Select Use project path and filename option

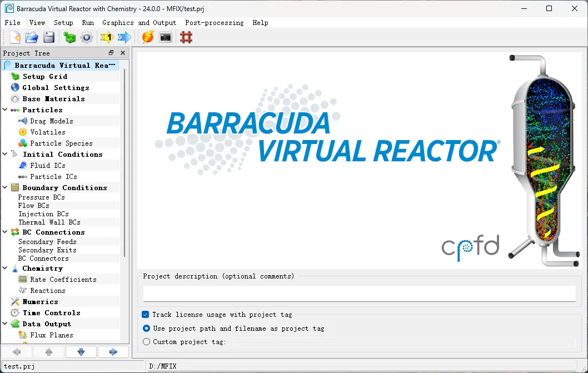pyautogui.click(x=147, y=329)
